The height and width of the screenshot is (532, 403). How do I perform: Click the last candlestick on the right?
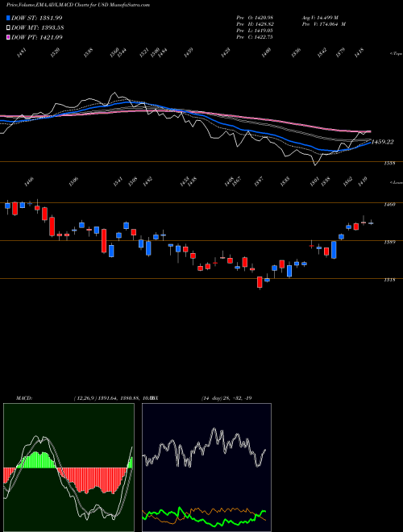pos(371,223)
